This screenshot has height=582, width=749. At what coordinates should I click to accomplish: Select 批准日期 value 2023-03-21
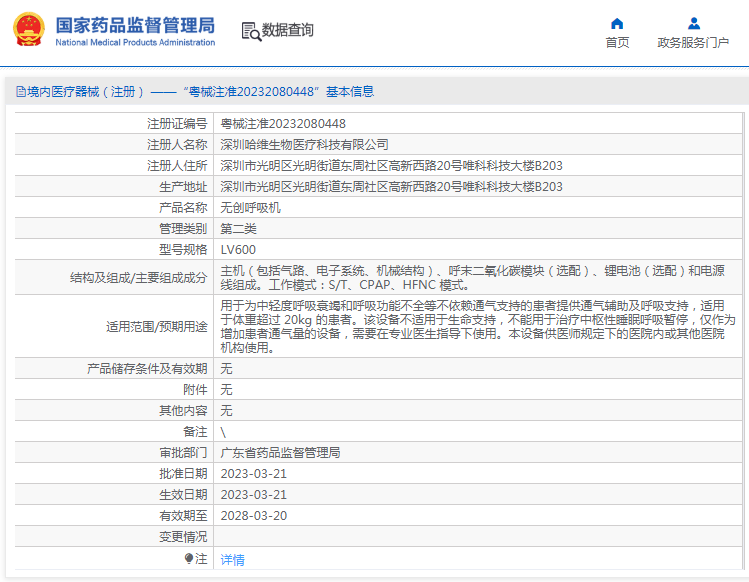coord(254,474)
